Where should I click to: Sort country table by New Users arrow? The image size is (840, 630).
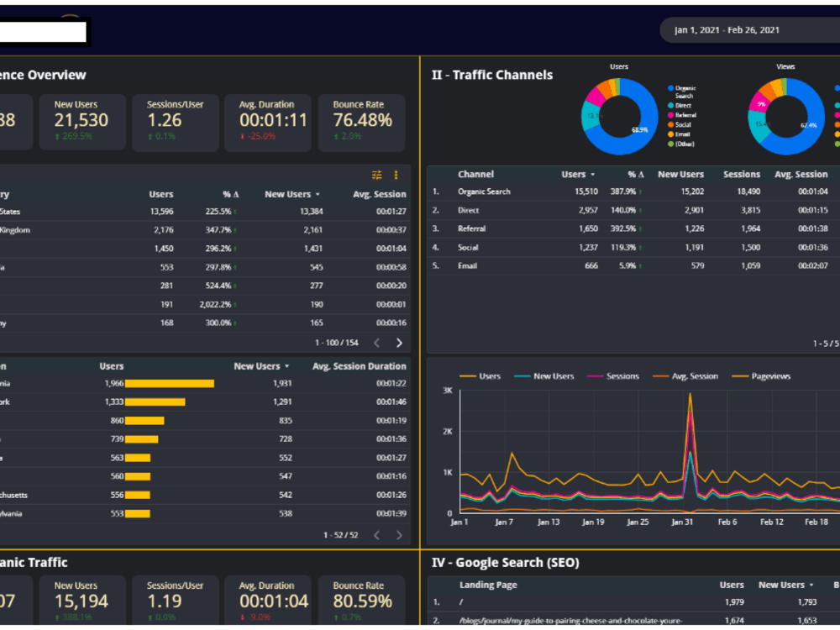(318, 195)
